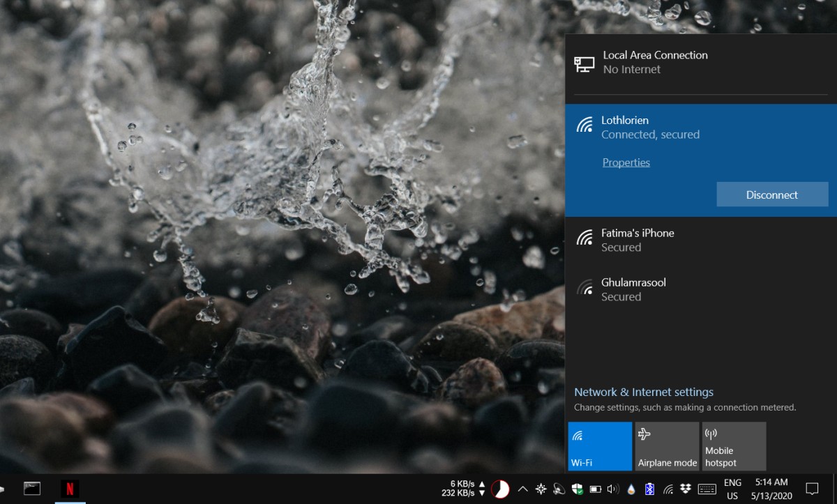
Task: Click the touch keyboard tray icon
Action: coord(707,489)
